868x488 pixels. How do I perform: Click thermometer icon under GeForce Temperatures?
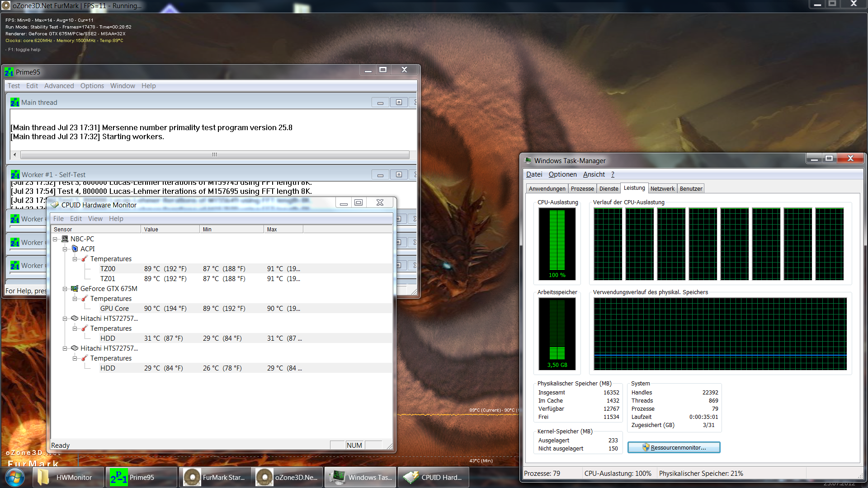[85, 299]
